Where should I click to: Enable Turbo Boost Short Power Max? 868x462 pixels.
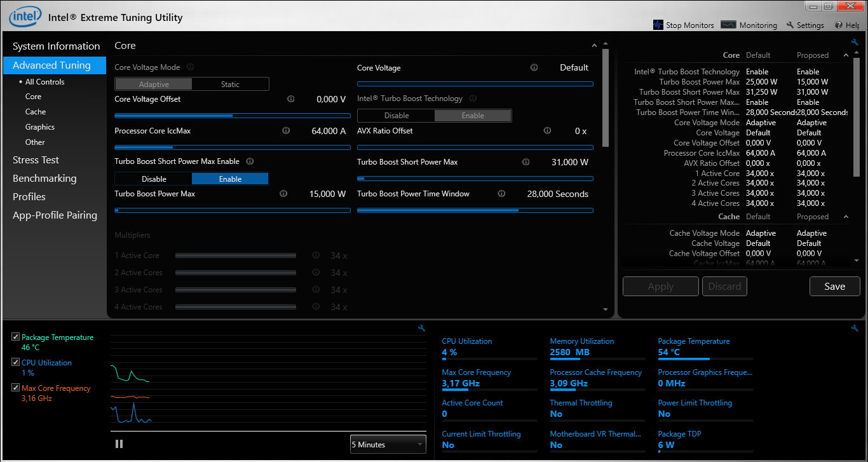tap(230, 179)
